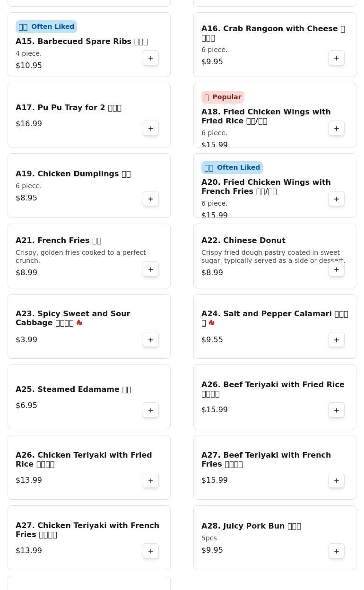Add A25 Steamed Edamame to order

point(151,410)
